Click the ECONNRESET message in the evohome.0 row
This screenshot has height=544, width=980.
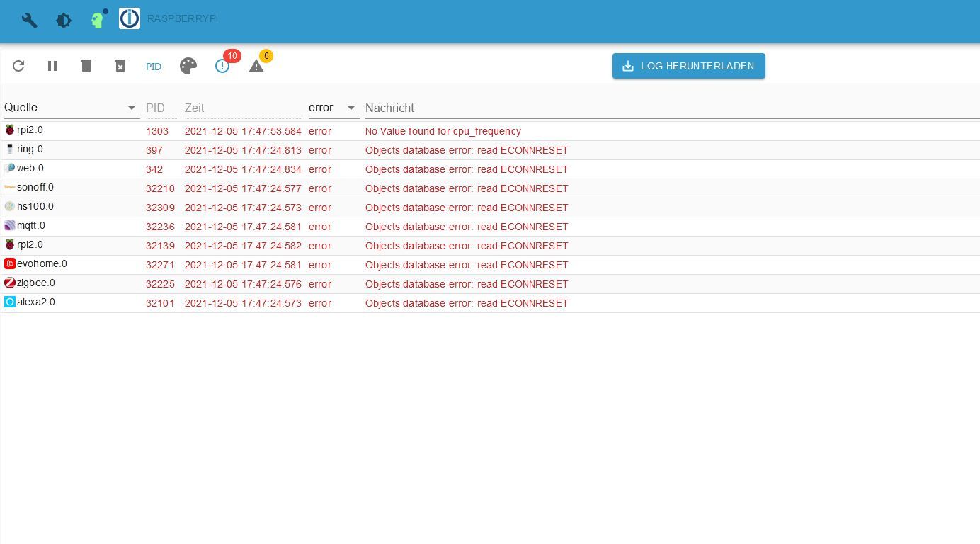click(x=467, y=265)
